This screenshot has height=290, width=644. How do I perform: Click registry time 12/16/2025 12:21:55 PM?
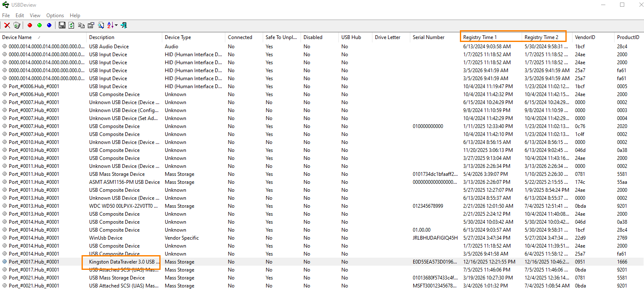tap(489, 262)
